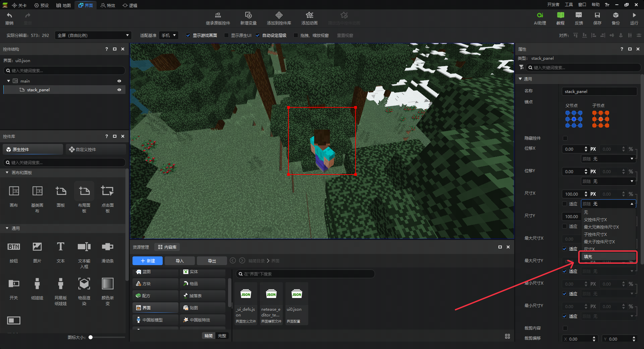The width and height of the screenshot is (644, 349).
Task: Open the 贴图 resource category
Action: 203,308
